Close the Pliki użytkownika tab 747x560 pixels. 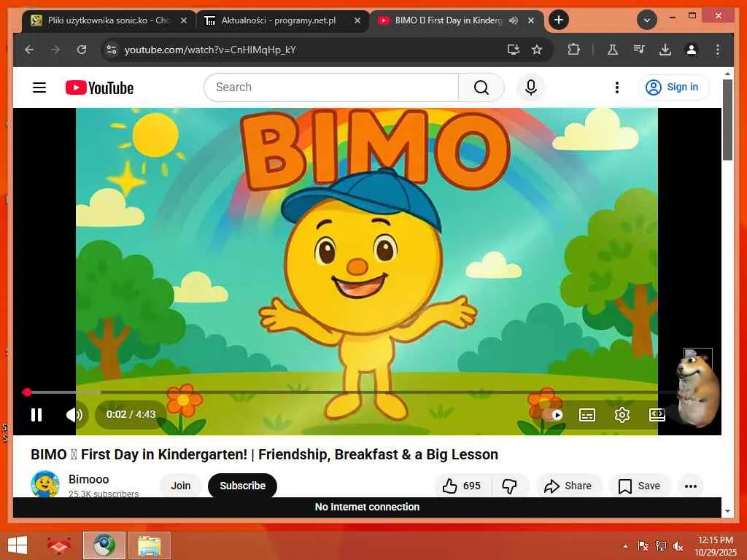(183, 20)
